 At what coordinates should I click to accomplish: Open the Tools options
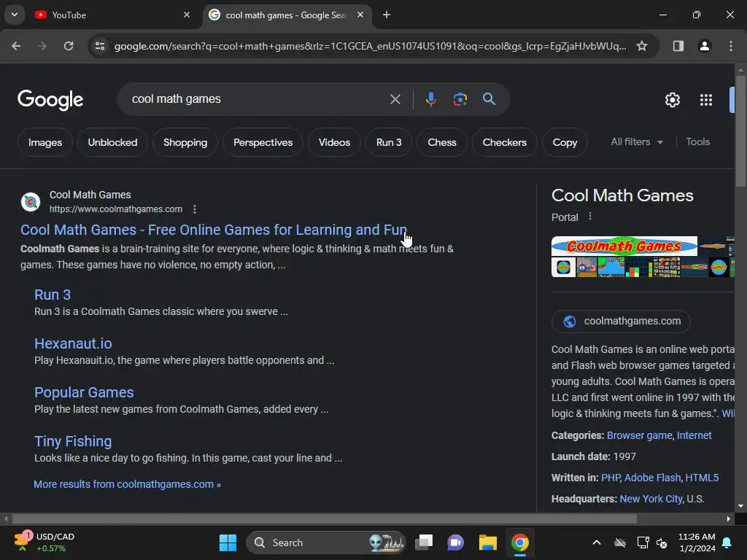697,142
